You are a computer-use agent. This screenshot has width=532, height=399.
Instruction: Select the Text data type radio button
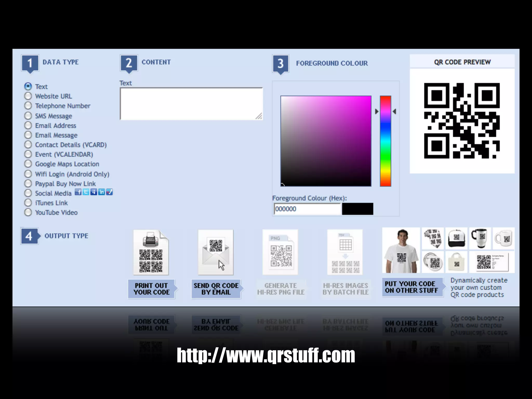(x=28, y=86)
